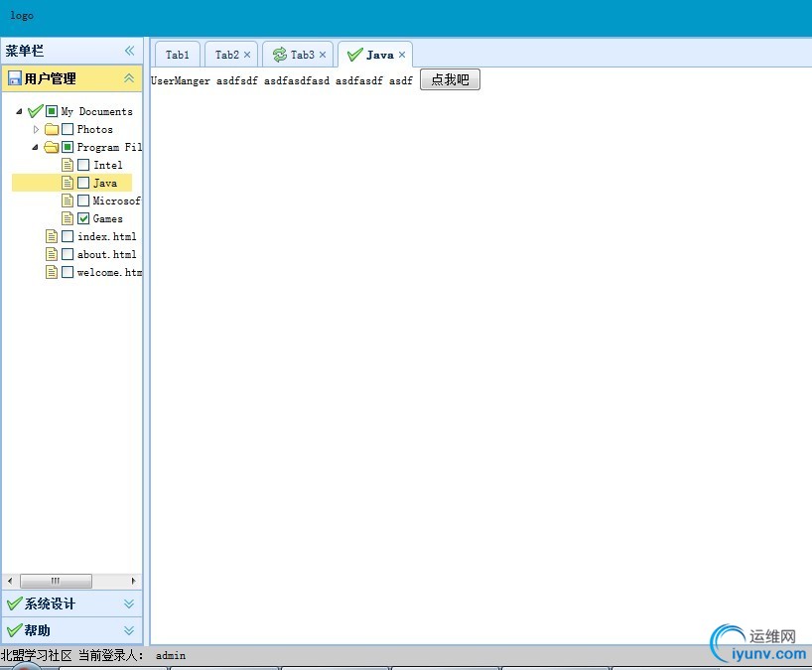Click the horizontal scrollbar thumb
Viewport: 812px width, 670px height.
[x=56, y=581]
